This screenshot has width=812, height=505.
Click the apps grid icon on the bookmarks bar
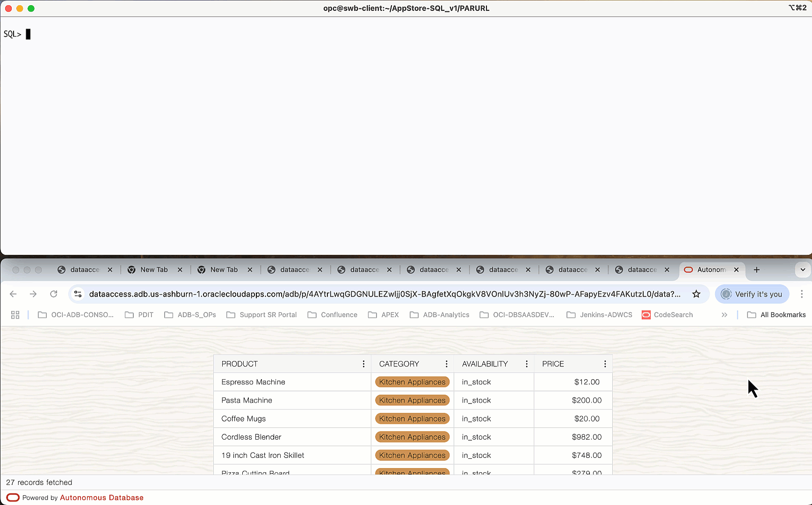click(x=15, y=315)
